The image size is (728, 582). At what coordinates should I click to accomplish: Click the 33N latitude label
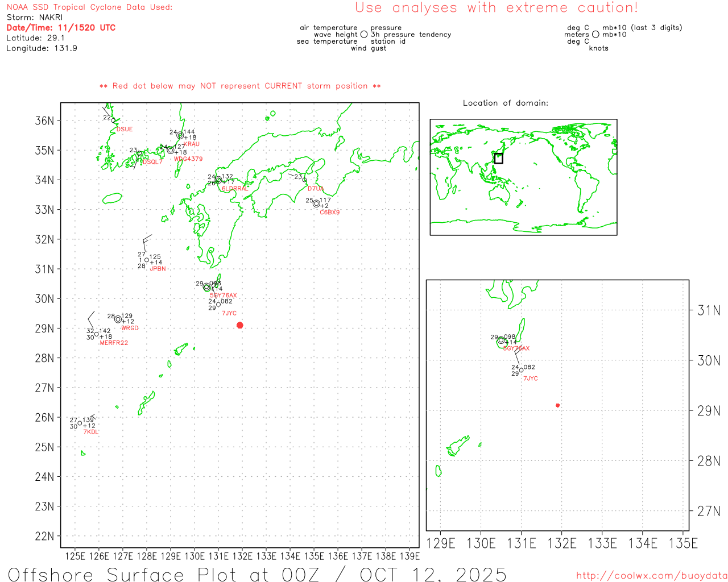point(44,210)
